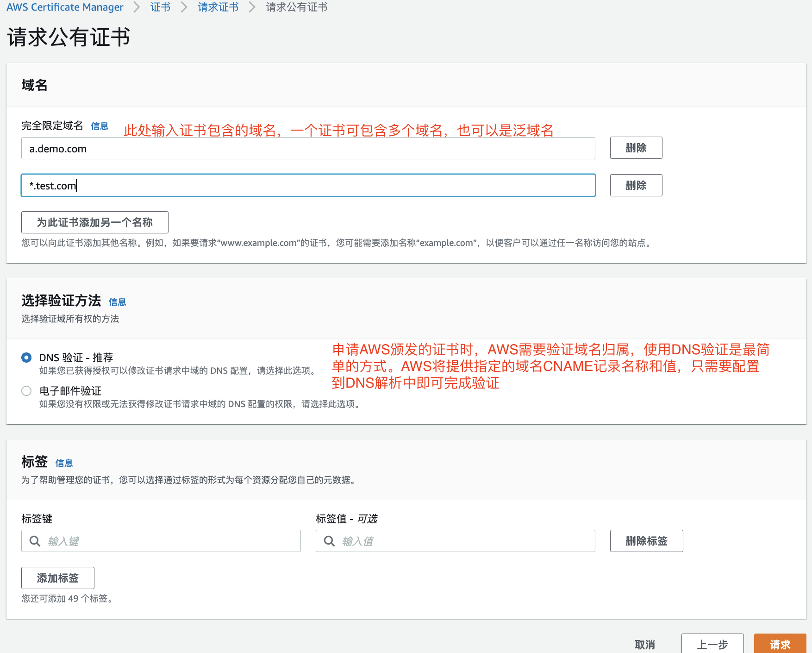Open the 信息 link next to 标签
Image resolution: width=812 pixels, height=653 pixels.
pyautogui.click(x=63, y=463)
